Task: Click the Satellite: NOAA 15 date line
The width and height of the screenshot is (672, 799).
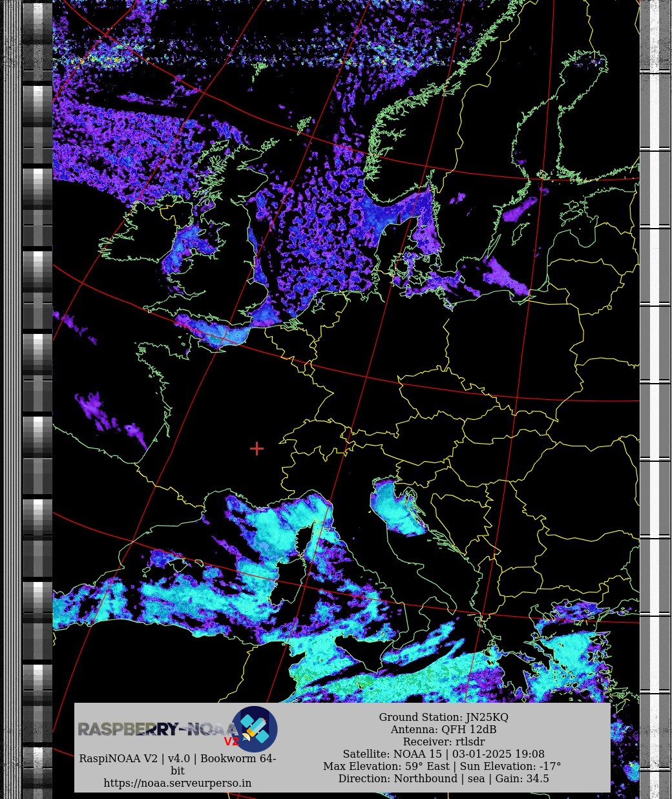Action: [443, 754]
